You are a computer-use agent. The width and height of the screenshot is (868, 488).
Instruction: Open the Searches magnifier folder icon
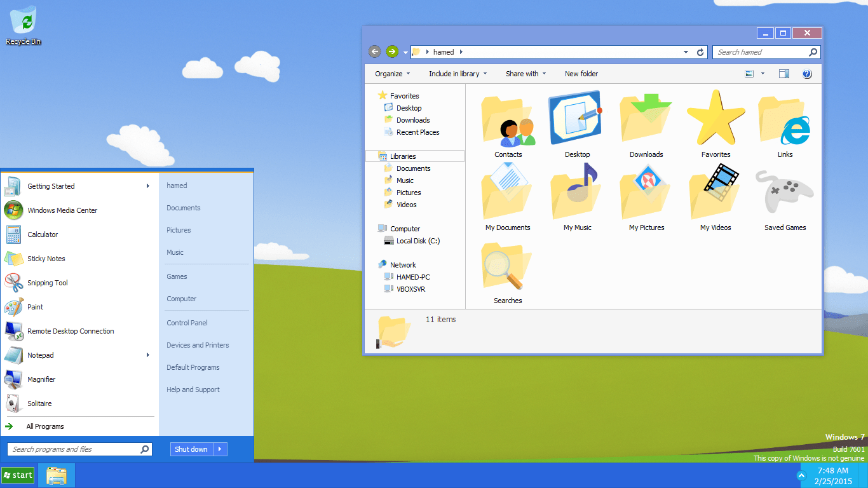tap(507, 266)
